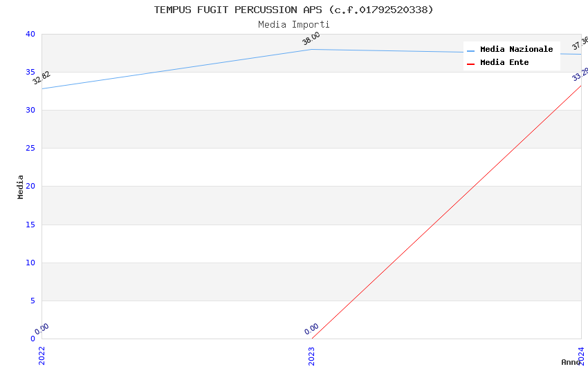Select the Anno axis title
The height and width of the screenshot is (380, 588).
(571, 362)
